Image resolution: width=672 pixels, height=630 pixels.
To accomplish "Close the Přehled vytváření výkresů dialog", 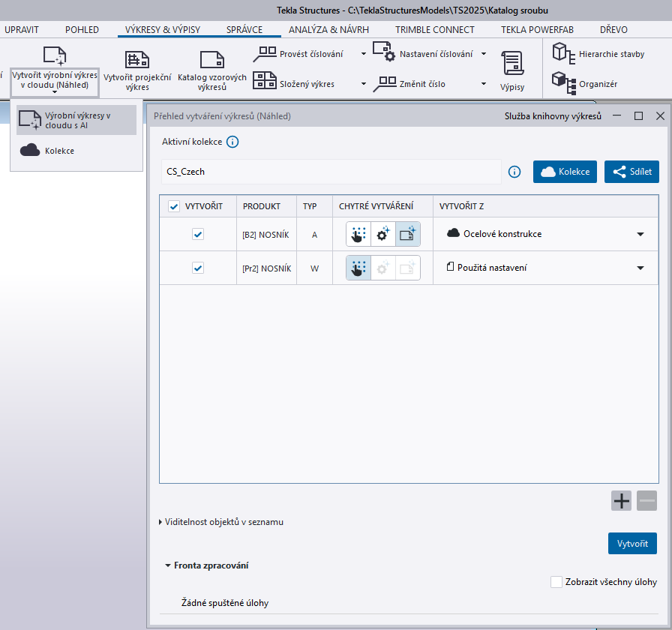I will [x=660, y=116].
